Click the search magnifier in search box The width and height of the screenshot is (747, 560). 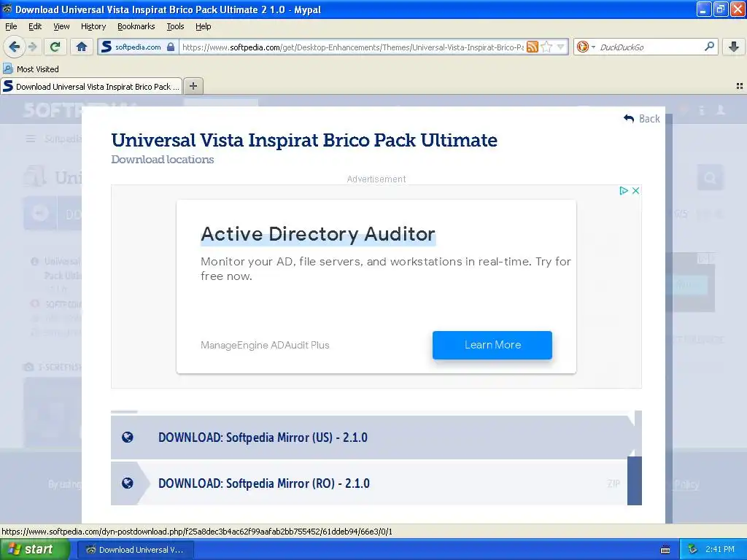(x=709, y=47)
